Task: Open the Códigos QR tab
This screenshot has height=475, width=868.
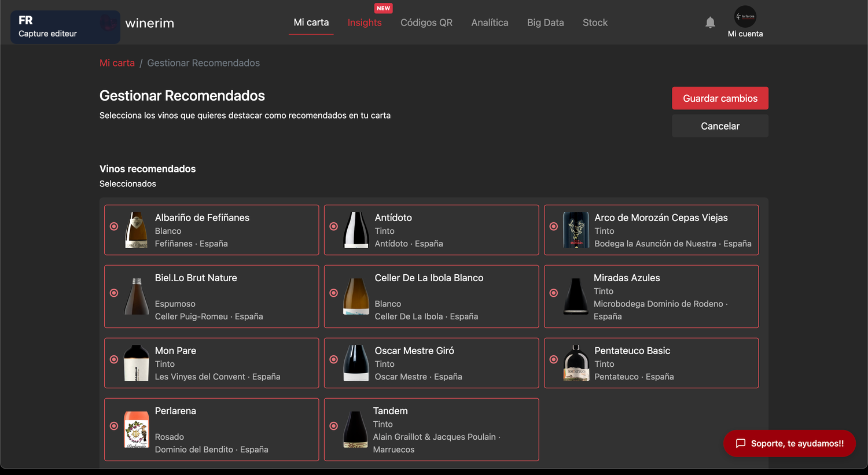Action: click(426, 23)
